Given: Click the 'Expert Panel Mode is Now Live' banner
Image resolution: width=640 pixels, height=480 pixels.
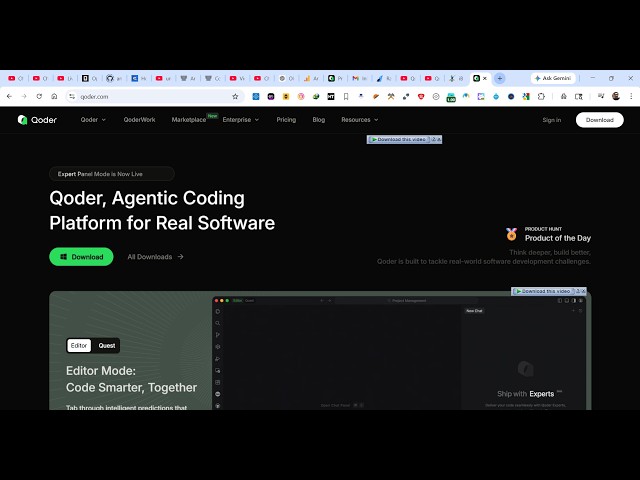Looking at the screenshot, I should click(x=112, y=174).
